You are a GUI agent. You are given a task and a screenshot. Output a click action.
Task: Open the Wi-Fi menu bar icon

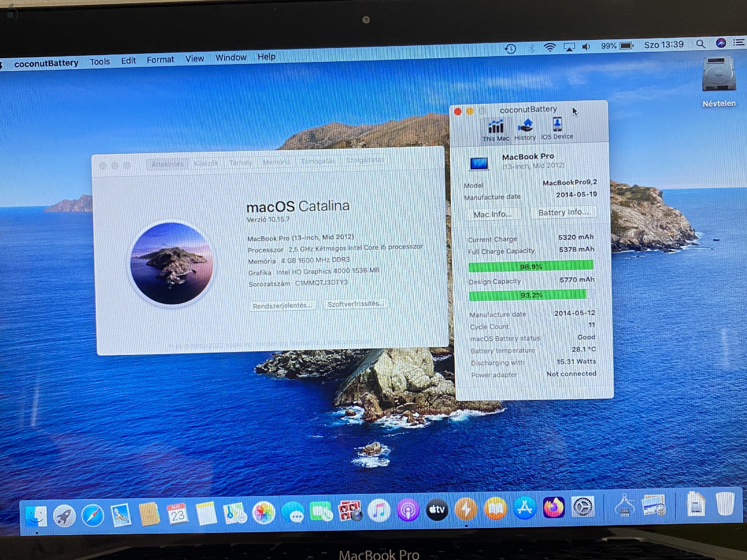(550, 48)
